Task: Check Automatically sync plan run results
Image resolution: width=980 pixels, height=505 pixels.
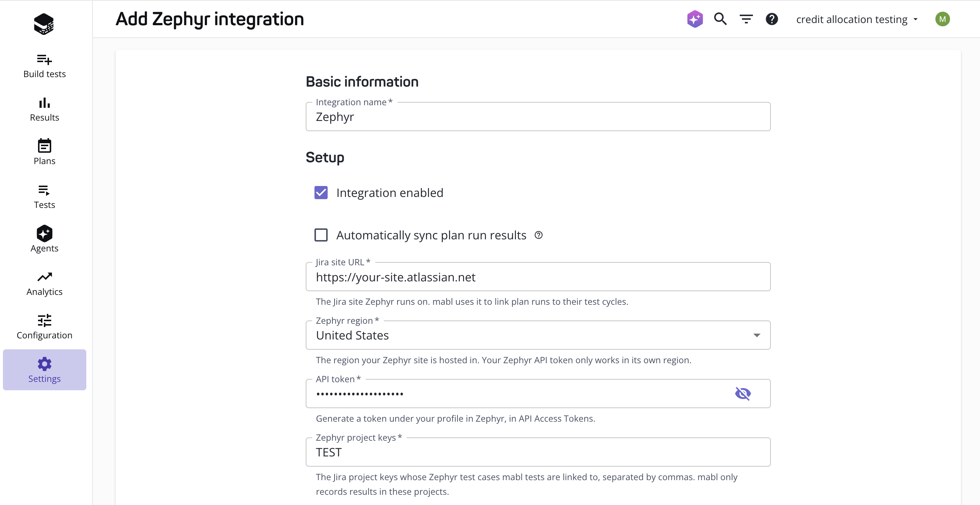Action: pyautogui.click(x=321, y=235)
